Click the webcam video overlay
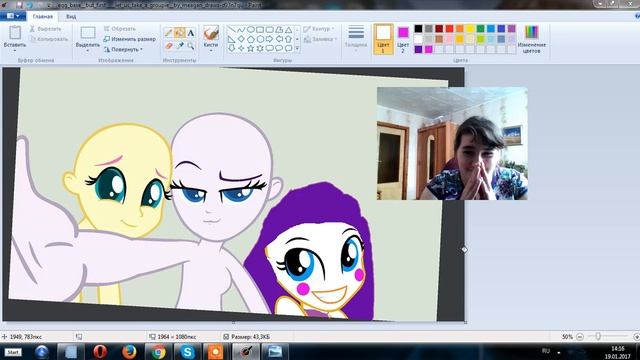This screenshot has width=640, height=360. [452, 143]
